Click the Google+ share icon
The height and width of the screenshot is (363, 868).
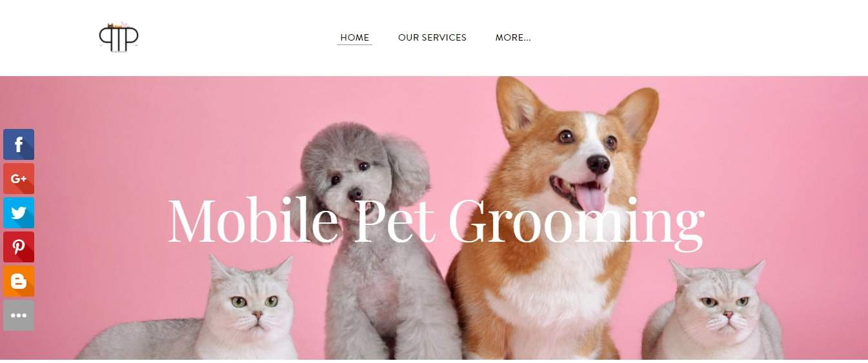pos(19,179)
